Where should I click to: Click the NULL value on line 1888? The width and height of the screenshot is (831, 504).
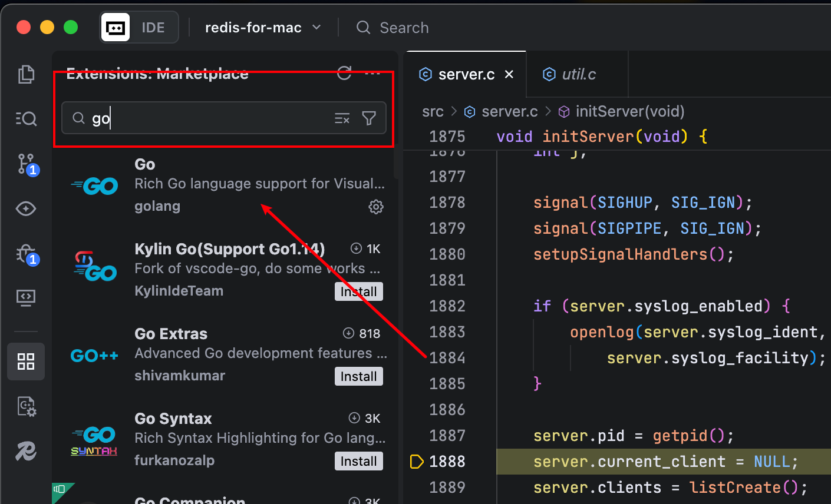[x=771, y=462]
